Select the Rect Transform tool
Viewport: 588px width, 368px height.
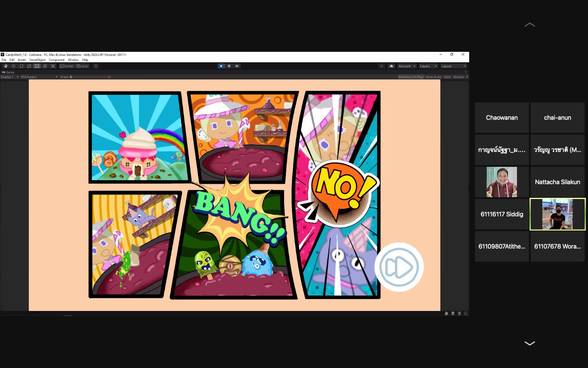click(x=37, y=66)
